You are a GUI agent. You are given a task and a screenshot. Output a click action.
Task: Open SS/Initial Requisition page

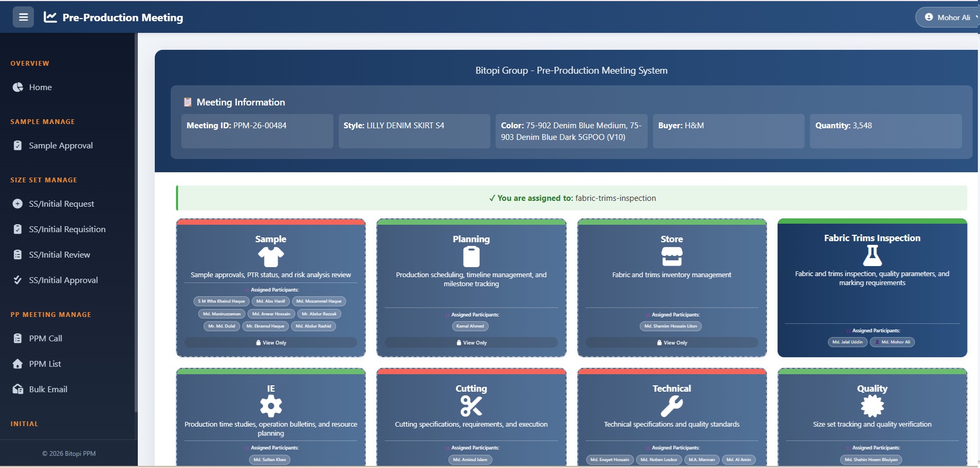pyautogui.click(x=68, y=229)
